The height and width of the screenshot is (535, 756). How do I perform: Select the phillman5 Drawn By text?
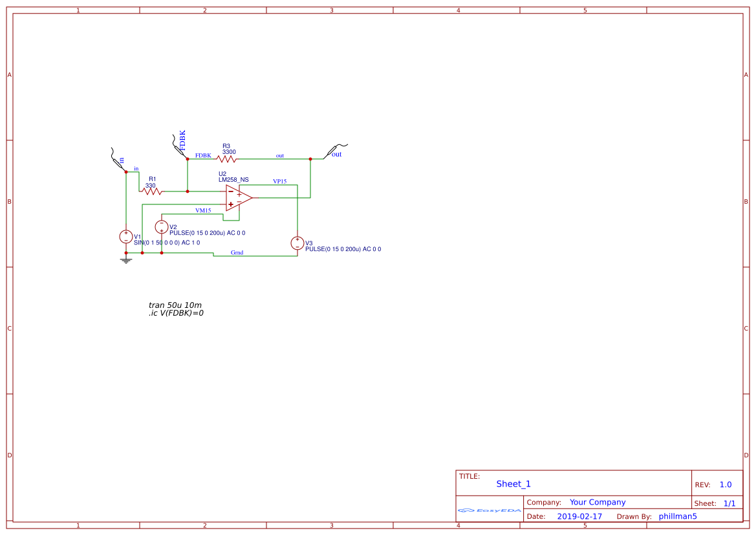pos(677,516)
